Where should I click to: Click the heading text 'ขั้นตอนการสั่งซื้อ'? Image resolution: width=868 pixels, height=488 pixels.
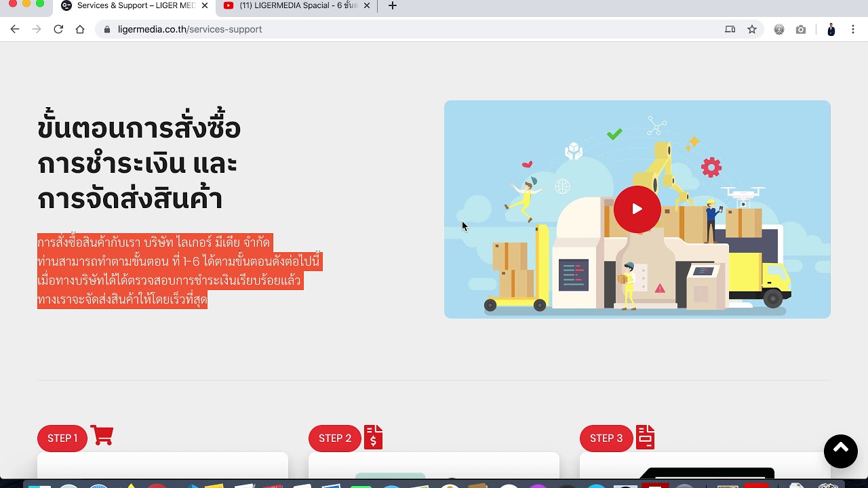[x=139, y=127]
